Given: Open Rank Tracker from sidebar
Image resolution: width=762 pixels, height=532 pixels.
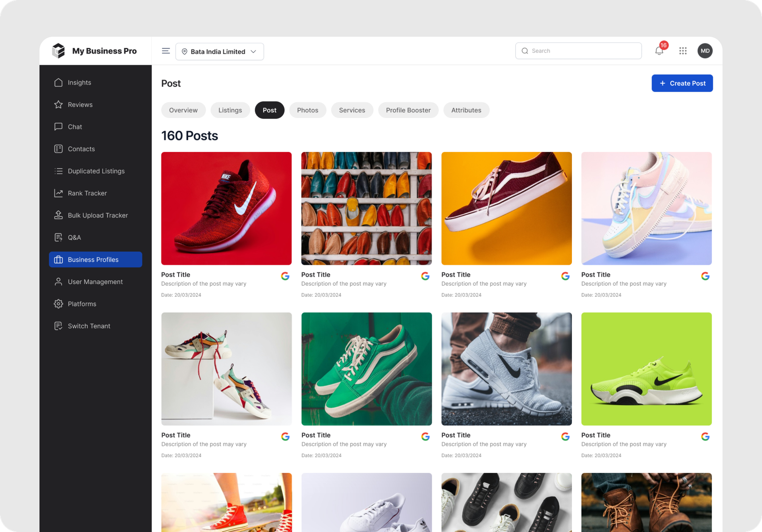Looking at the screenshot, I should click(x=87, y=193).
